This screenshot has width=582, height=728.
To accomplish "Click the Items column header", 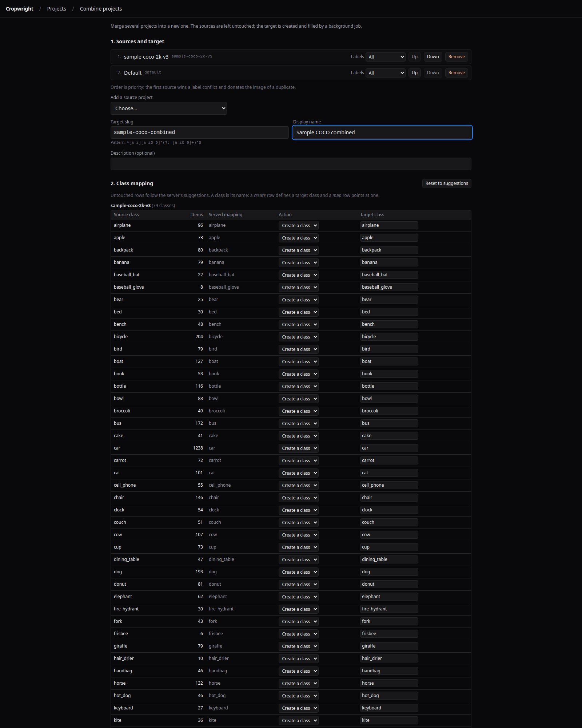I will click(197, 215).
